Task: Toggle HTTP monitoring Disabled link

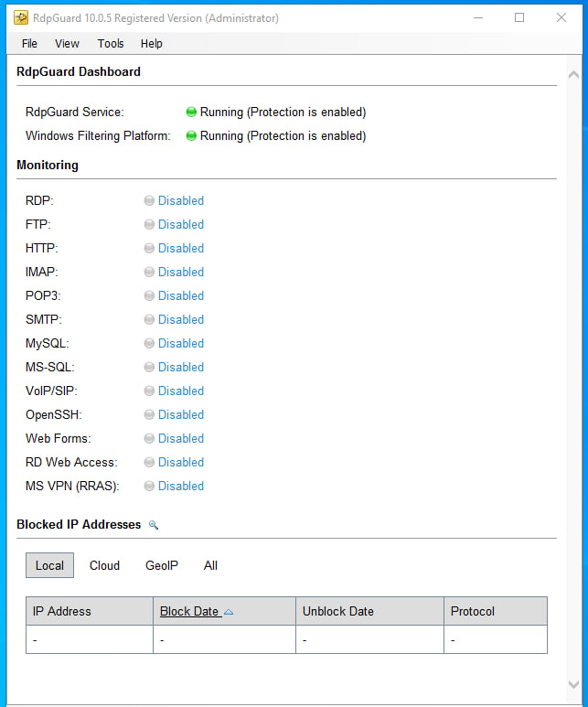Action: click(180, 248)
